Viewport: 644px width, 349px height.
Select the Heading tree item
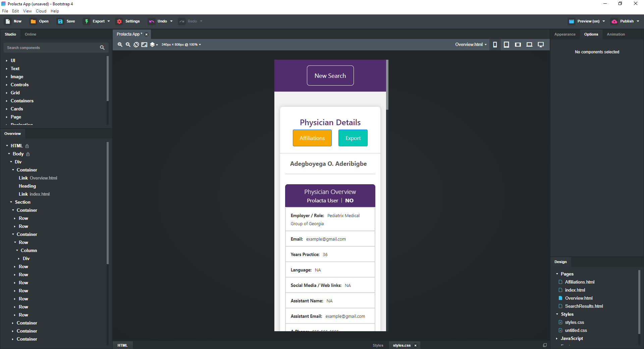click(x=27, y=186)
